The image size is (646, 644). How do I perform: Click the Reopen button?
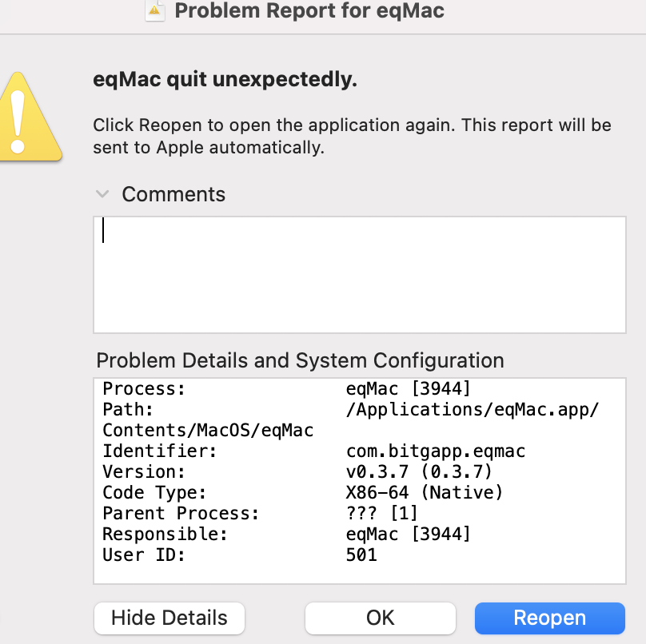coord(549,618)
